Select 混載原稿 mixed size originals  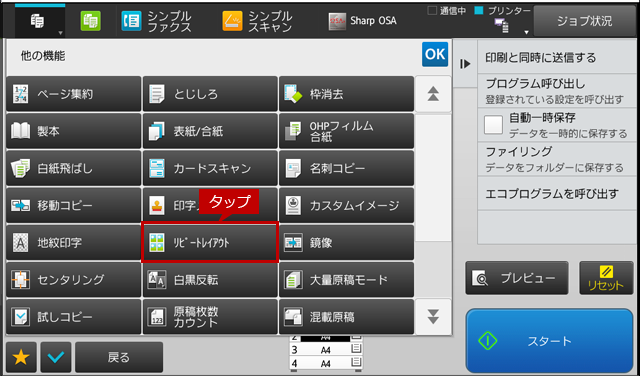347,317
